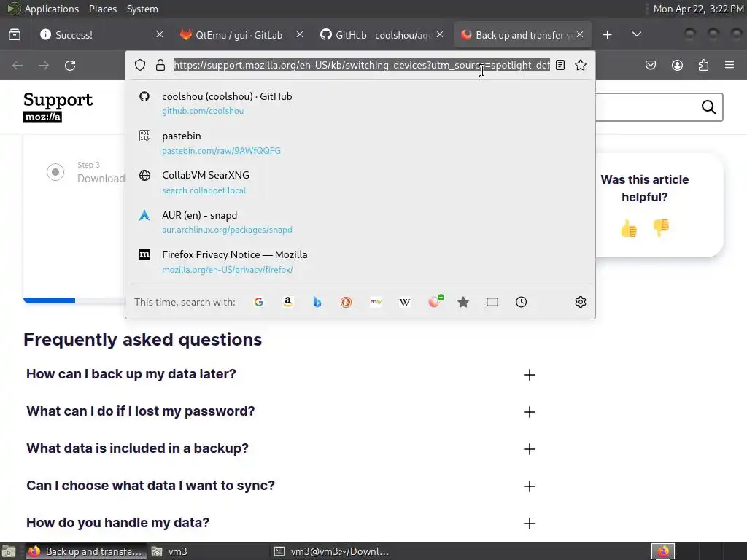Open the System menu
The height and width of the screenshot is (560, 747).
tap(142, 9)
